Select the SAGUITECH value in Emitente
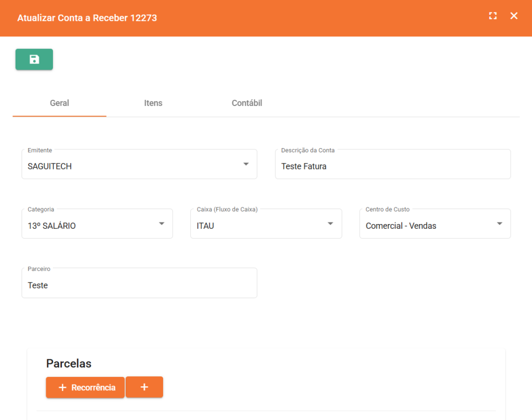 pos(50,166)
